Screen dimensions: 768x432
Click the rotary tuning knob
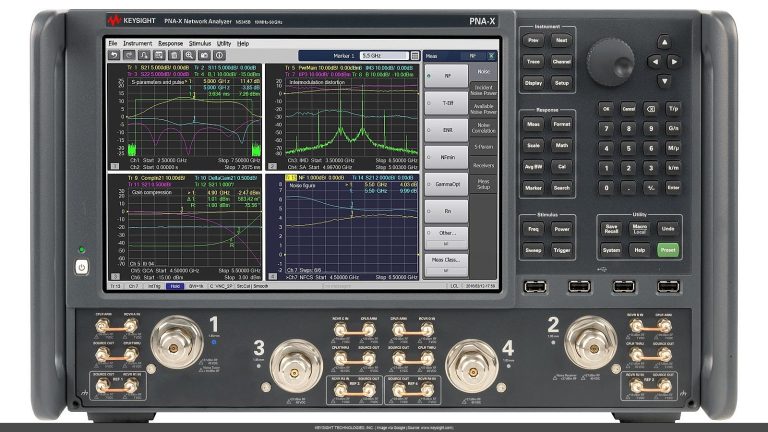(x=611, y=62)
